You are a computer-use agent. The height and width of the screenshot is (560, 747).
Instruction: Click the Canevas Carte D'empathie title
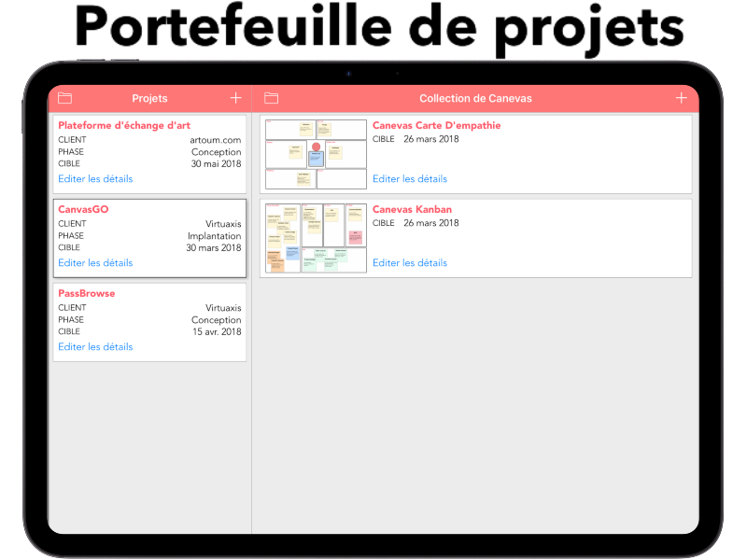click(x=436, y=125)
